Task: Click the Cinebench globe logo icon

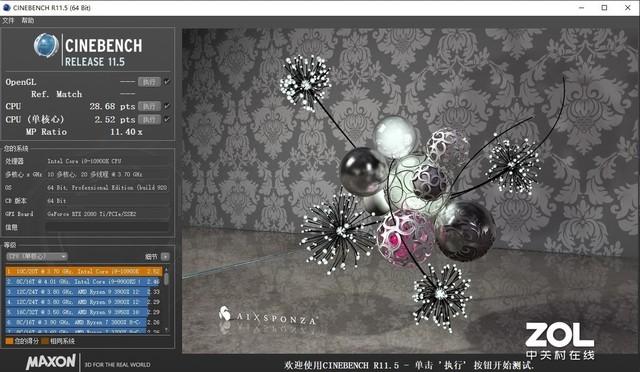Action: click(x=46, y=45)
